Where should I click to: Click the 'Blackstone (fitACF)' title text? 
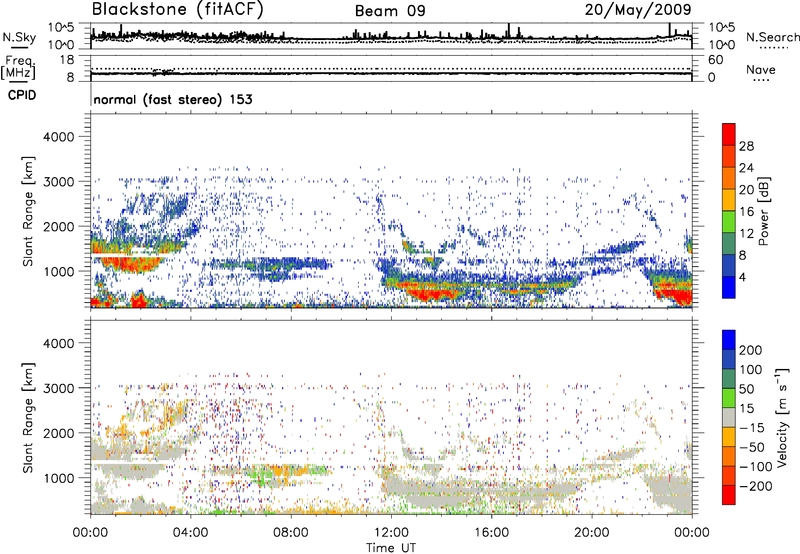pyautogui.click(x=178, y=10)
